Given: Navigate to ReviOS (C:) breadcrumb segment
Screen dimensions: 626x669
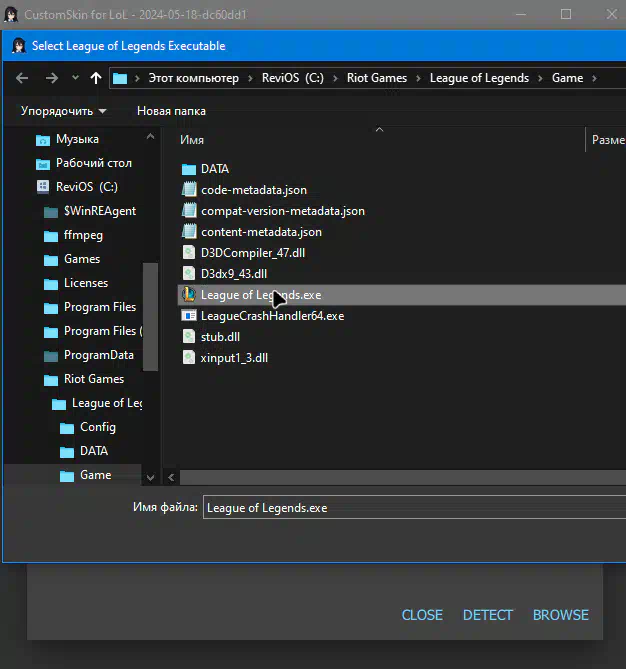Looking at the screenshot, I should pos(293,78).
